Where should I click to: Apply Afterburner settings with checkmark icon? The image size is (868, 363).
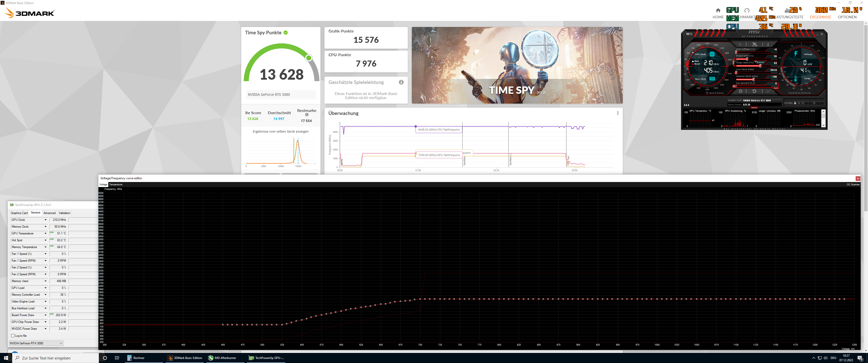[768, 91]
